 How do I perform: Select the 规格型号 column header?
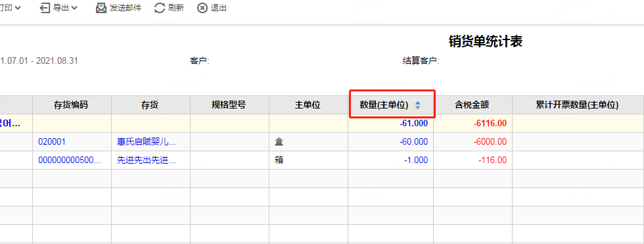(x=229, y=105)
